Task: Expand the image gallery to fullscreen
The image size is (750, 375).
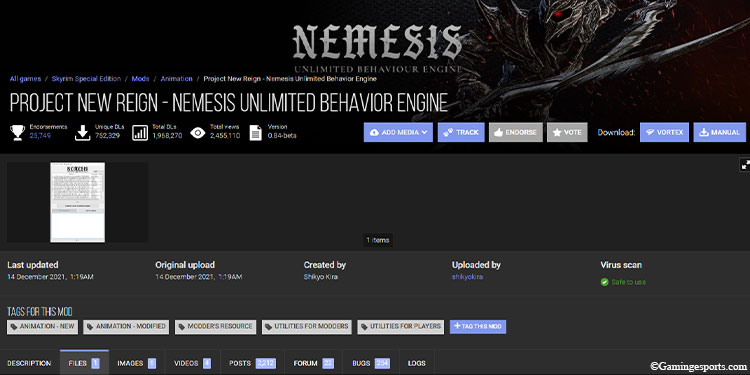Action: point(745,165)
